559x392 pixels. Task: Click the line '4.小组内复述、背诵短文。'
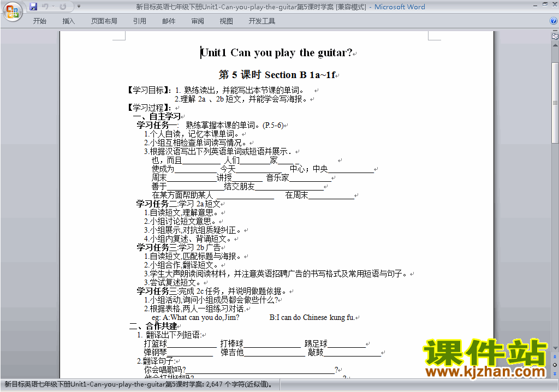click(188, 239)
